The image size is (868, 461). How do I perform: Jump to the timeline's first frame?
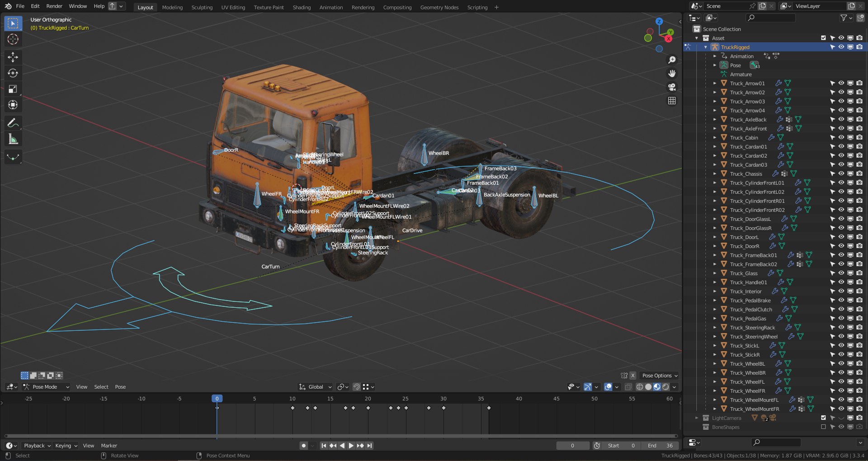coord(324,446)
